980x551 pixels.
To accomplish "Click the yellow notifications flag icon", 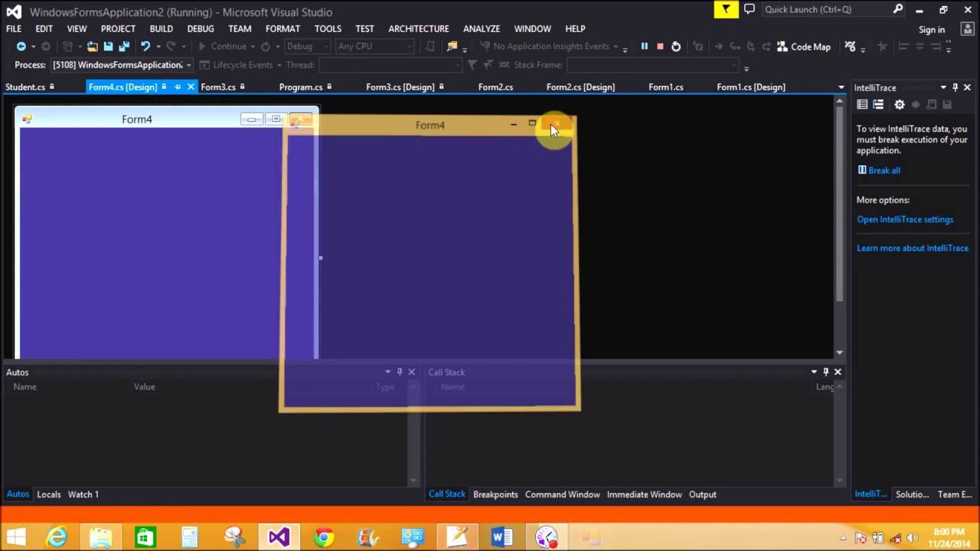I will (x=726, y=9).
